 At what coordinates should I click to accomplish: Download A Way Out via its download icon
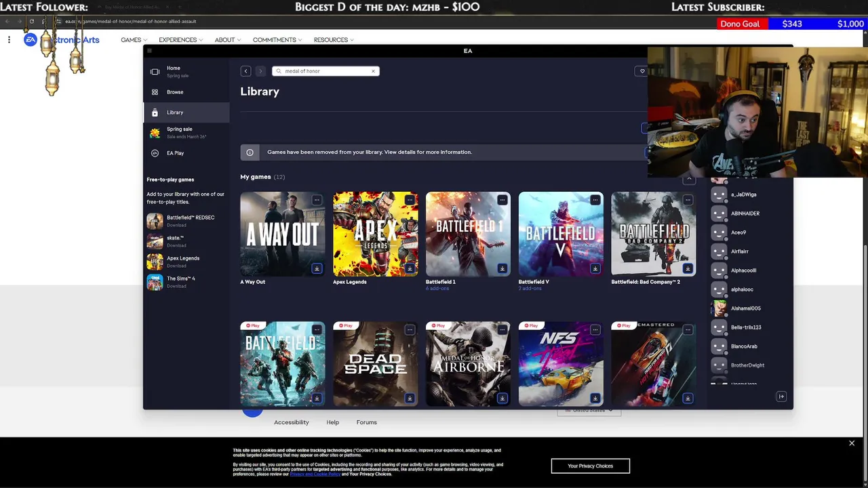pyautogui.click(x=317, y=268)
